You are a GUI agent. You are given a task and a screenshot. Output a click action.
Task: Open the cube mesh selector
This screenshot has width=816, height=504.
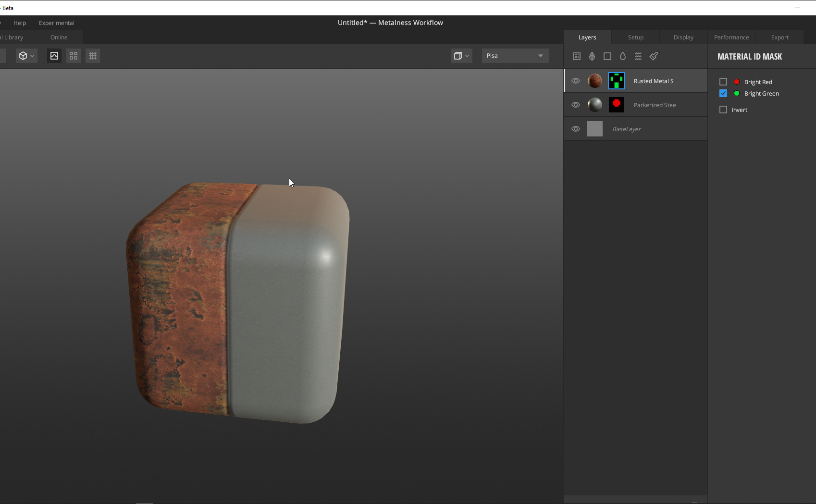click(26, 55)
